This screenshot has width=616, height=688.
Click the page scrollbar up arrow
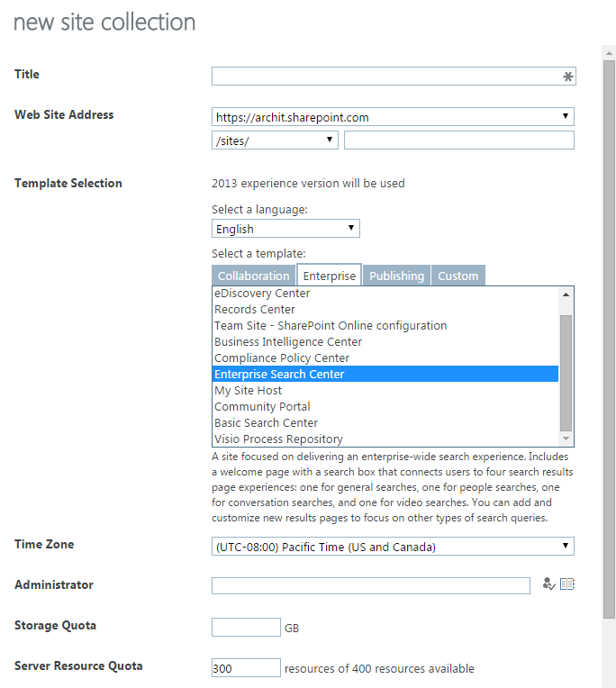(609, 53)
